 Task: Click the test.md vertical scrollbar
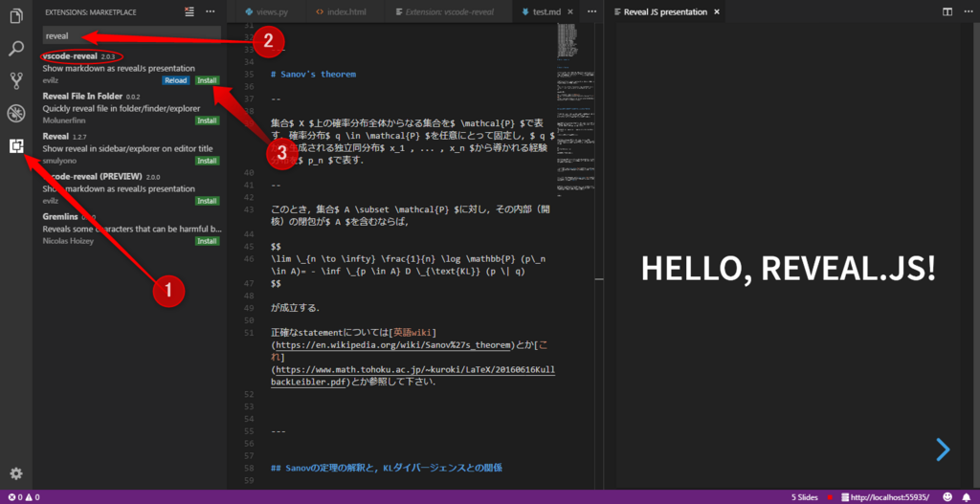pyautogui.click(x=597, y=256)
